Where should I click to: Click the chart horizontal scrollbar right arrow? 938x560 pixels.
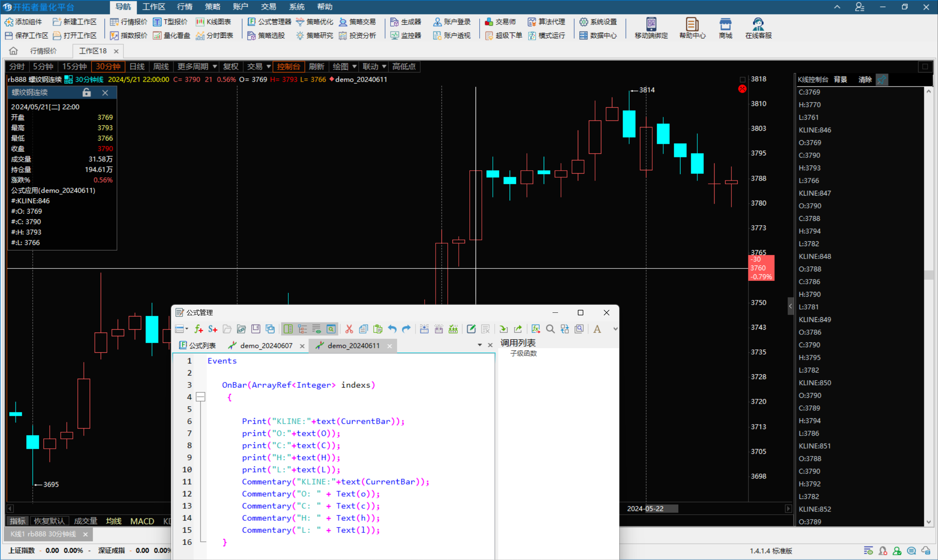point(789,509)
